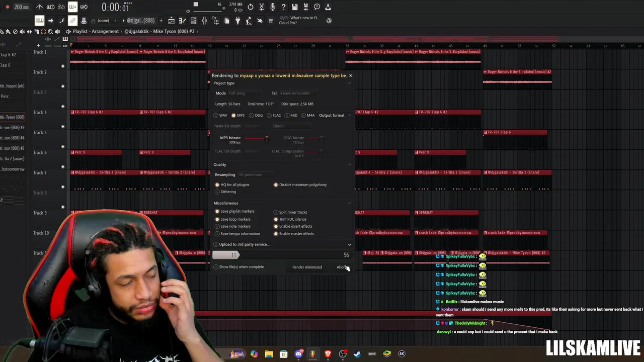The image size is (644, 362).
Task: Open the Channel rack icon
Action: 193,21
